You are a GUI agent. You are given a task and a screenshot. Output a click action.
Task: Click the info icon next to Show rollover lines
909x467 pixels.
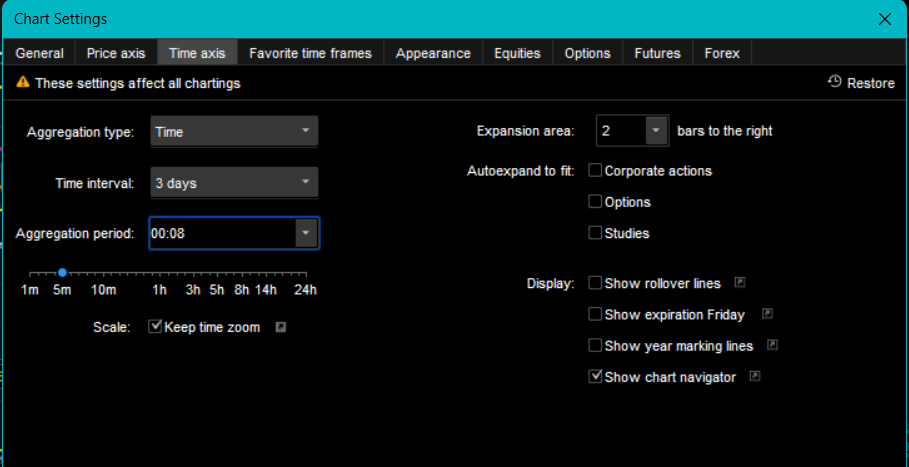tap(740, 283)
